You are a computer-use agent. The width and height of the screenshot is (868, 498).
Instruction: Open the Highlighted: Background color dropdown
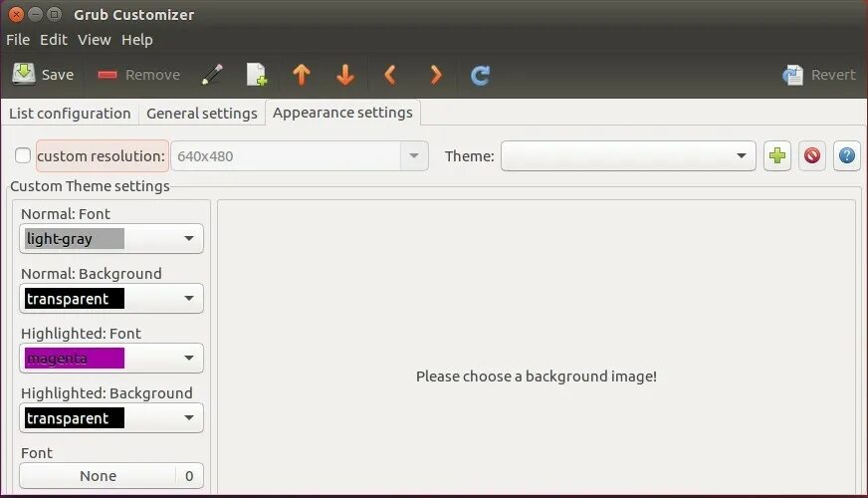point(111,418)
